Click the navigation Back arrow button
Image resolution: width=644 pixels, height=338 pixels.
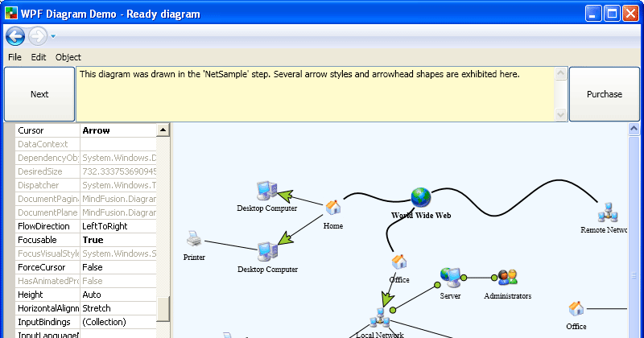15,36
